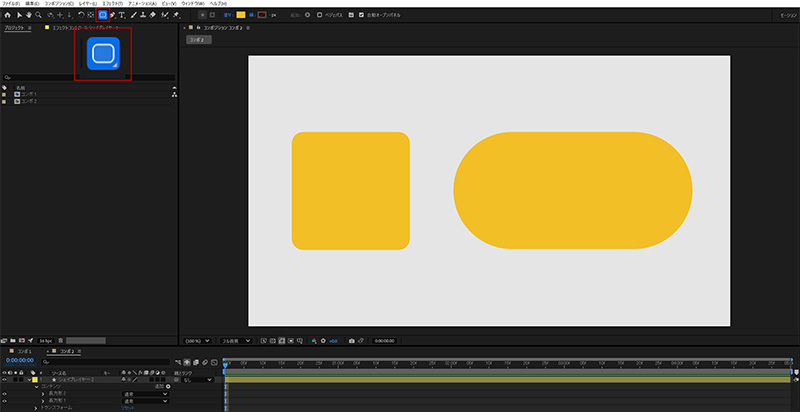
Task: Open the Composition menu in menu bar
Action: [x=57, y=4]
